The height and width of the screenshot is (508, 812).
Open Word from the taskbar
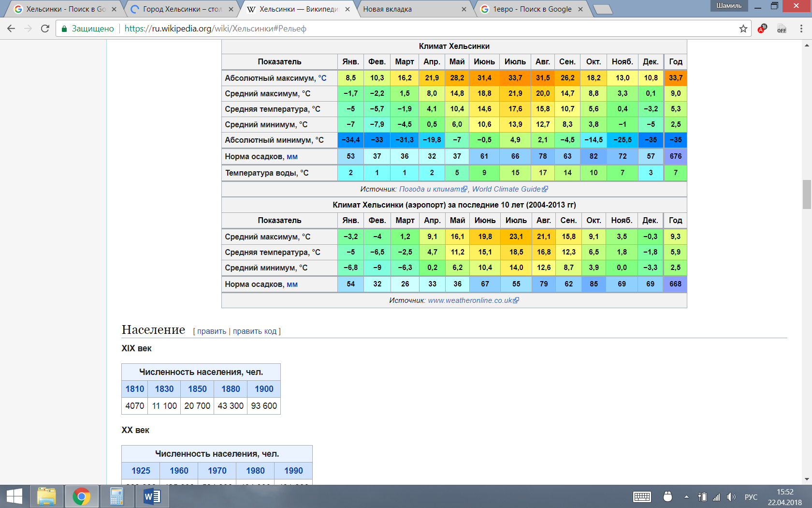[152, 496]
